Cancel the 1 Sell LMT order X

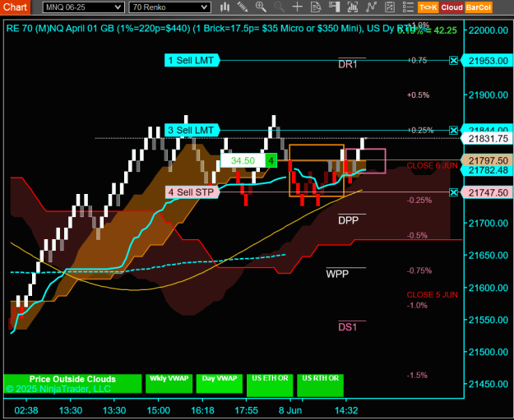click(453, 60)
